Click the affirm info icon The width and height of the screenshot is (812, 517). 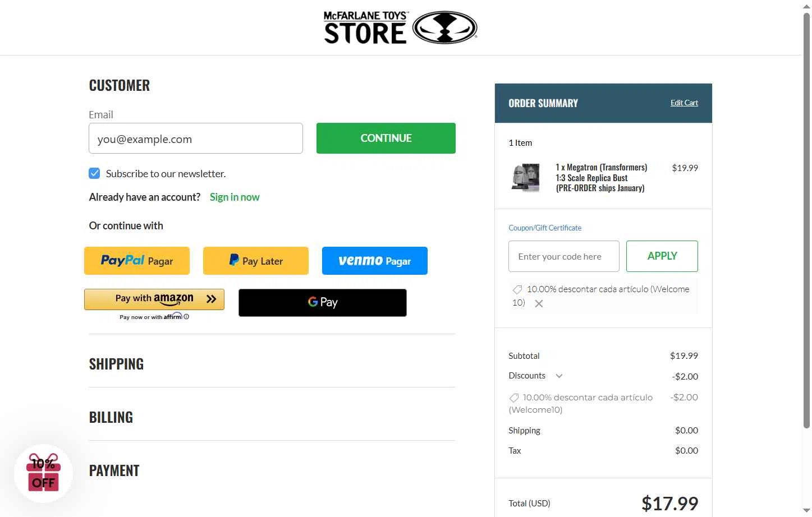[x=186, y=317]
